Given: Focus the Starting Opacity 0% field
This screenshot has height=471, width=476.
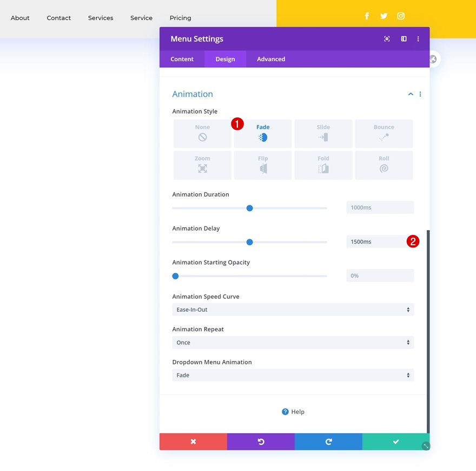Looking at the screenshot, I should pyautogui.click(x=380, y=276).
